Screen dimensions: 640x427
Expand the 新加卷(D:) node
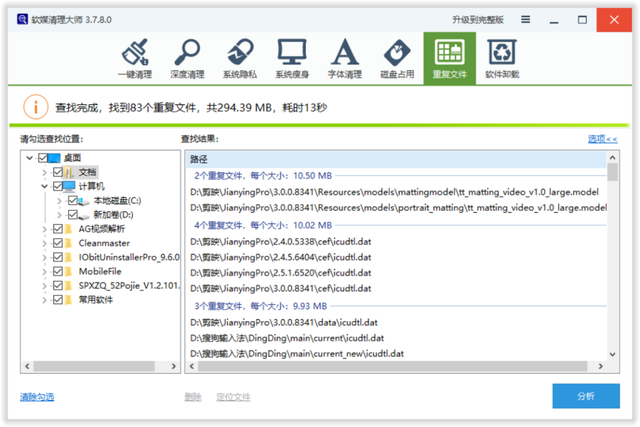[x=59, y=215]
